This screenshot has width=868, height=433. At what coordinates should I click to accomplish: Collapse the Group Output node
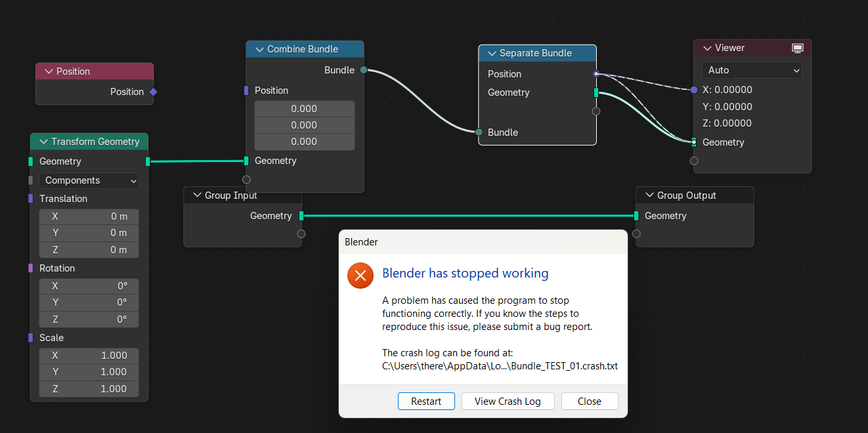(x=649, y=196)
